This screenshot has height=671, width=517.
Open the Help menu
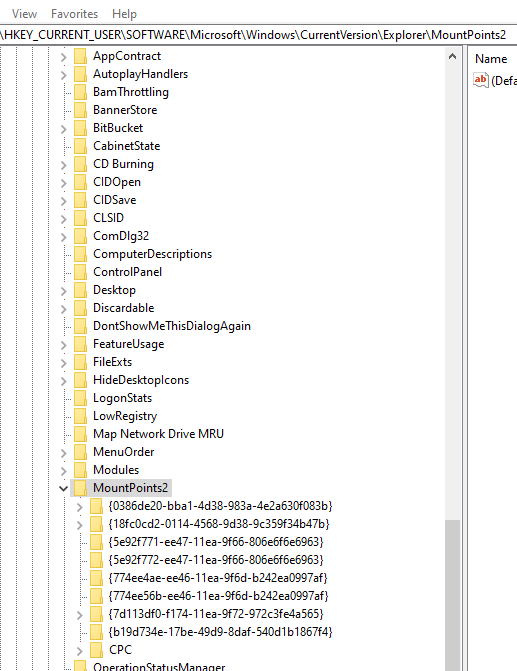[x=124, y=14]
